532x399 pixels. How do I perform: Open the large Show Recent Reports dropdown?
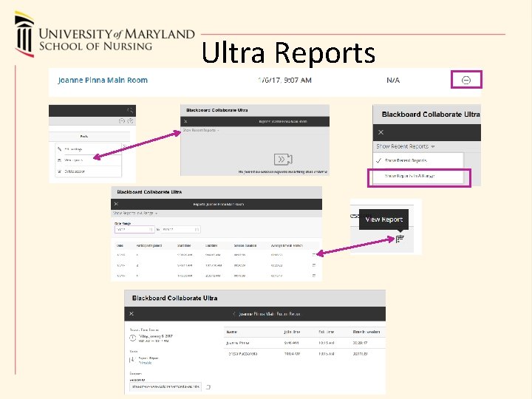(x=406, y=146)
